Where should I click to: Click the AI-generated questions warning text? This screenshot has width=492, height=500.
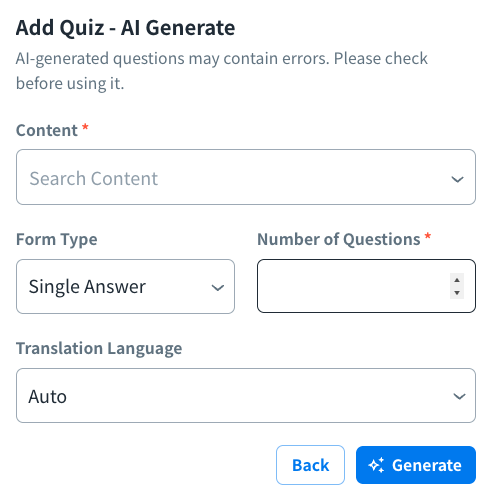point(222,71)
